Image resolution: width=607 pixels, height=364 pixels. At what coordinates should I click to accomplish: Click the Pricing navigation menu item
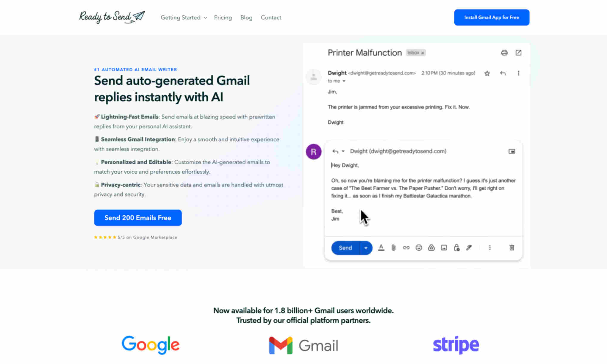coord(223,17)
